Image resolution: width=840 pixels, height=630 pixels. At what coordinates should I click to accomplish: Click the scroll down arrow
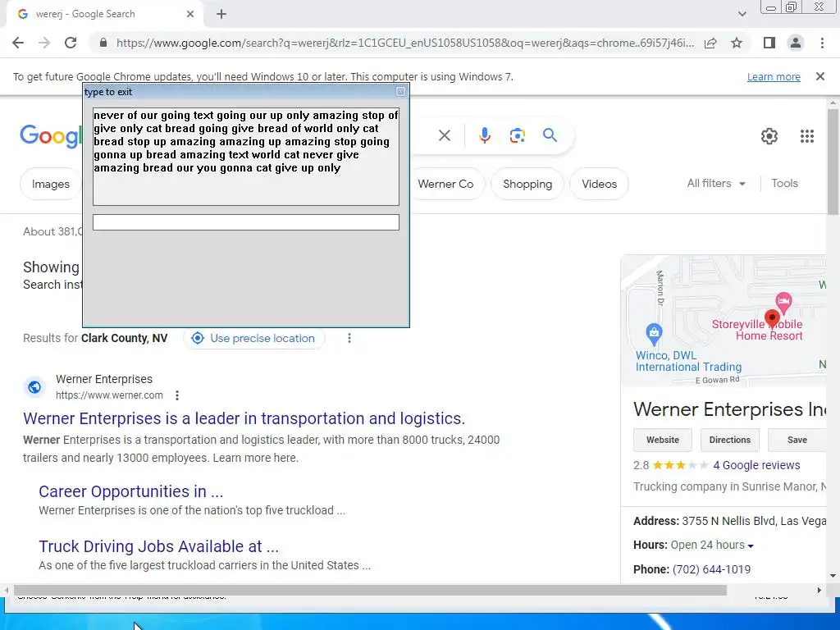point(833,576)
